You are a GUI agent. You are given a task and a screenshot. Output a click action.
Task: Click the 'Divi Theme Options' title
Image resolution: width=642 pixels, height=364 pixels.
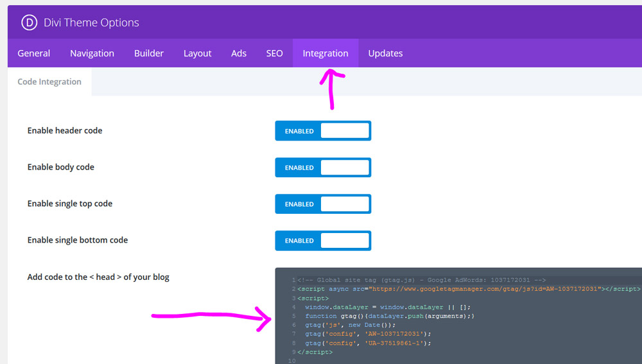91,22
